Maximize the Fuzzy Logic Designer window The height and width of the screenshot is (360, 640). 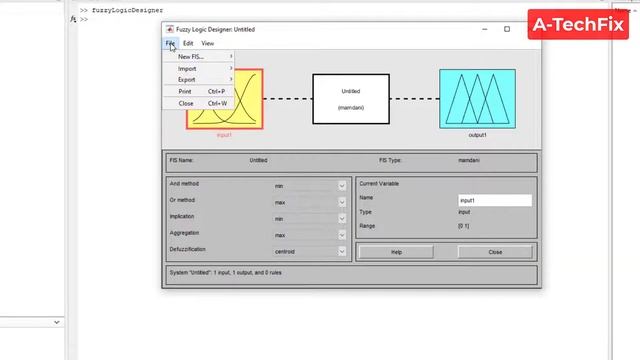[507, 29]
